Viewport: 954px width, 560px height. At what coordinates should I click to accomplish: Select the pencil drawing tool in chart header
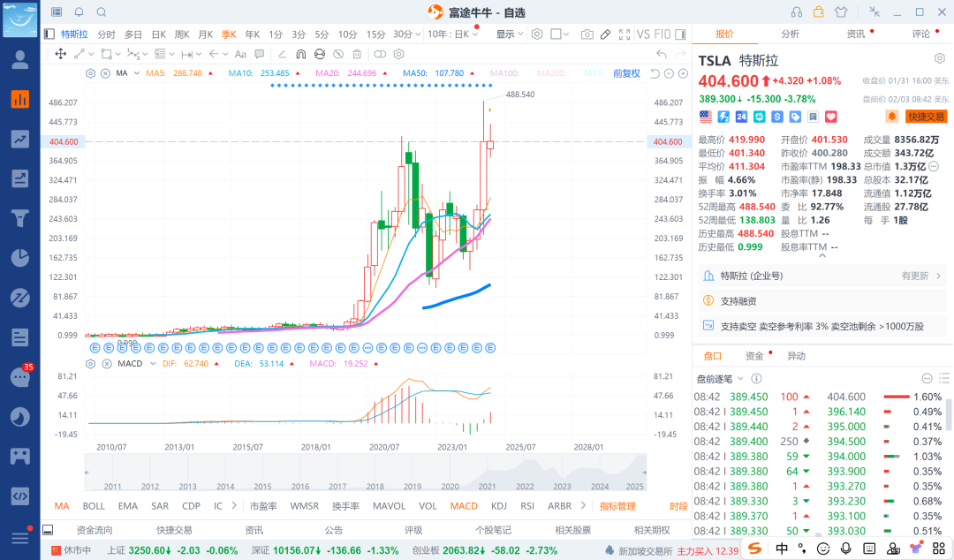(605, 34)
